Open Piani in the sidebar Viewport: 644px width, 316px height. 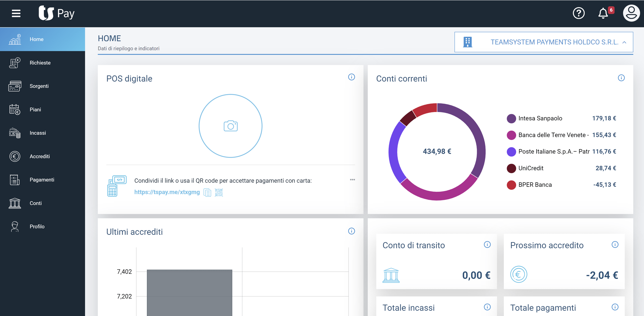coord(43,110)
